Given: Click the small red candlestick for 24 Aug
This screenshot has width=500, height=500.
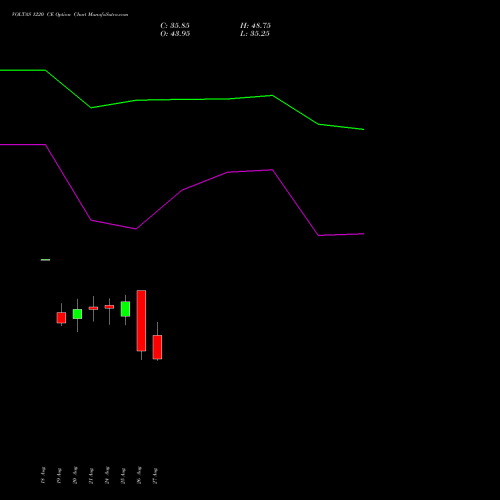Looking at the screenshot, I should click(109, 307).
